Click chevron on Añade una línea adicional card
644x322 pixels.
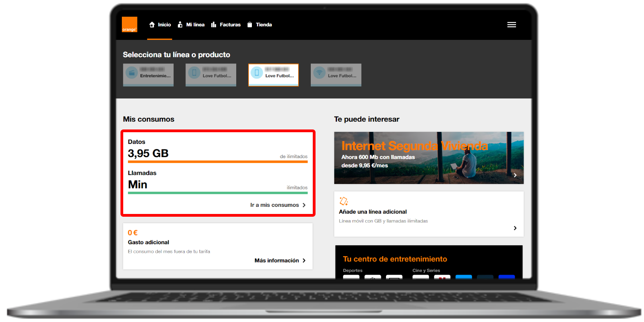[515, 228]
